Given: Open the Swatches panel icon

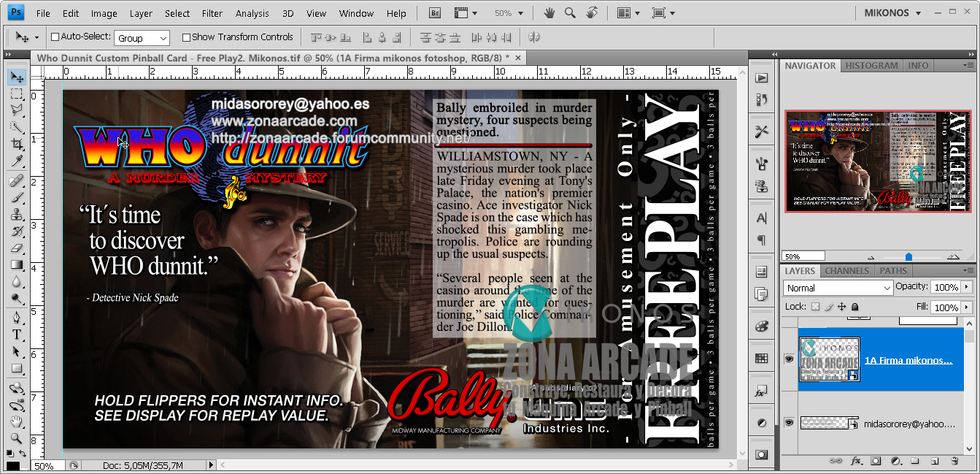Looking at the screenshot, I should pos(762,358).
